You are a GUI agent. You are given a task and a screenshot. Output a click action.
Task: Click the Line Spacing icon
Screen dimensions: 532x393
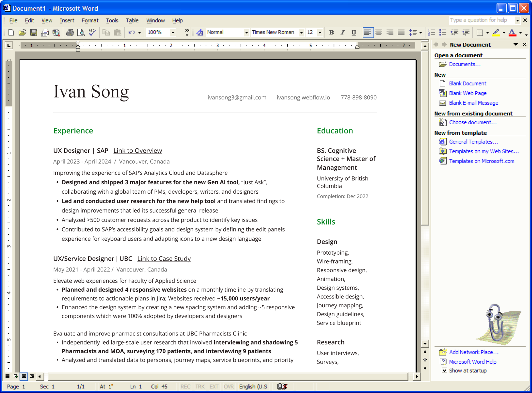[413, 32]
